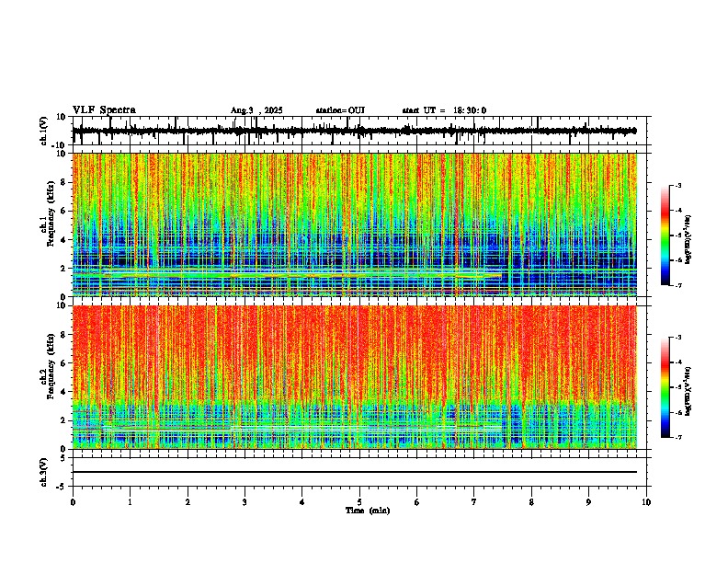The image size is (728, 563).
Task: Click time axis tick label "3"
Action: [245, 502]
